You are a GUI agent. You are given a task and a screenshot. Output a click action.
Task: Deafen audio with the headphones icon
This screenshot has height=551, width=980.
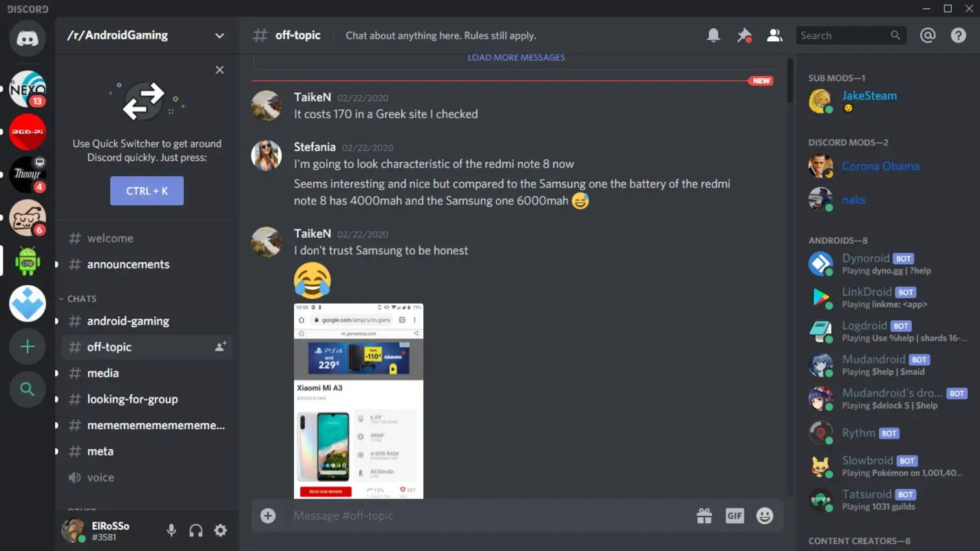coord(195,530)
